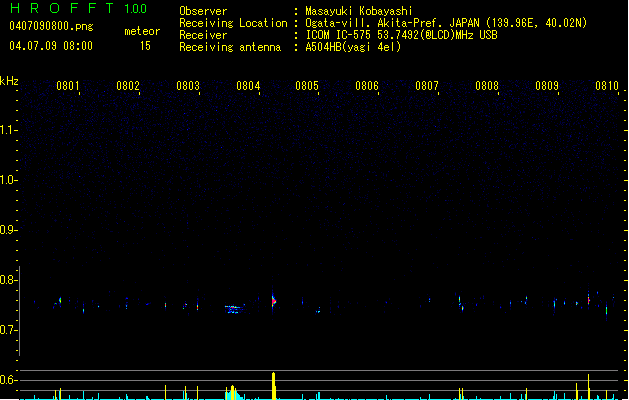Click the 0803 time marker

tap(188, 86)
